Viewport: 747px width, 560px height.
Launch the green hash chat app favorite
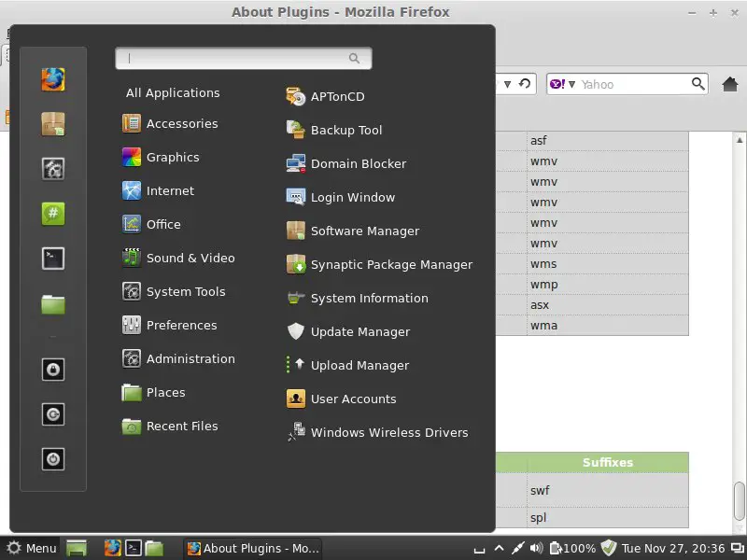tap(53, 214)
